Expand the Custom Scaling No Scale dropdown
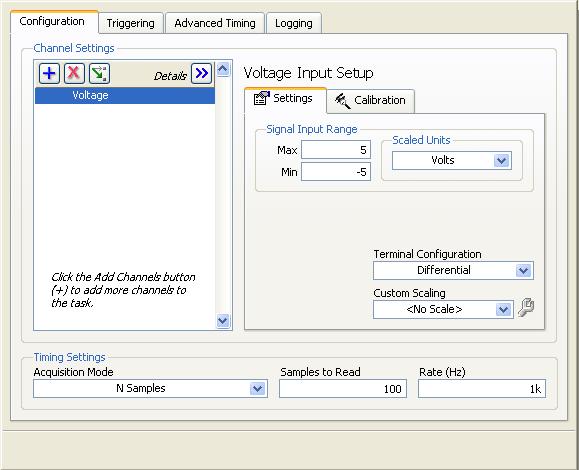The height and width of the screenshot is (470, 579). (443, 309)
